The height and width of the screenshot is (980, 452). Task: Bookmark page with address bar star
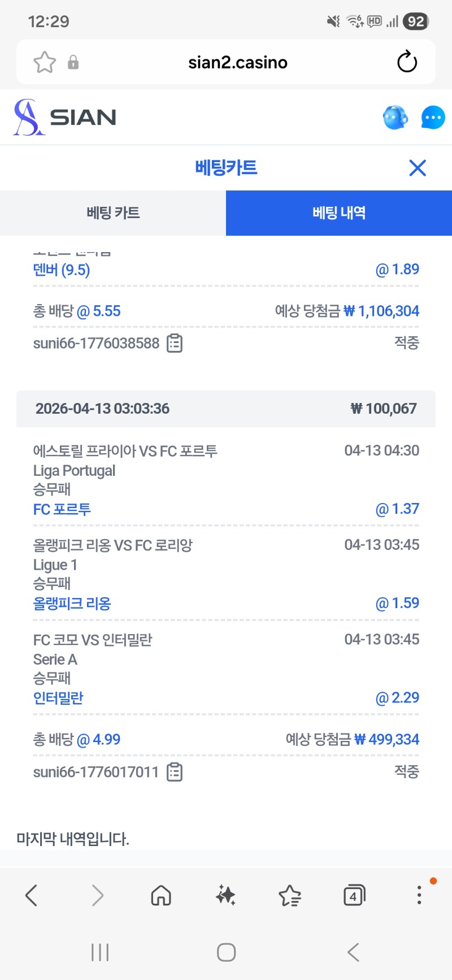pyautogui.click(x=45, y=62)
